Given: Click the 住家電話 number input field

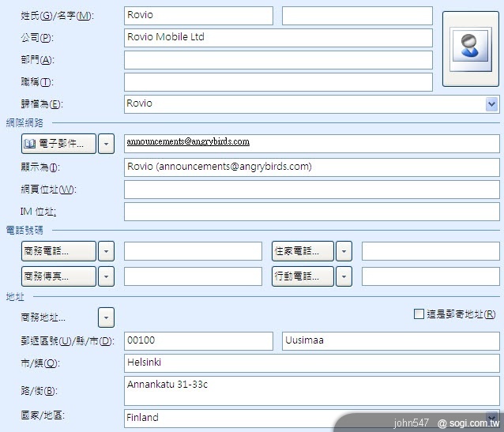Looking at the screenshot, I should coord(431,251).
